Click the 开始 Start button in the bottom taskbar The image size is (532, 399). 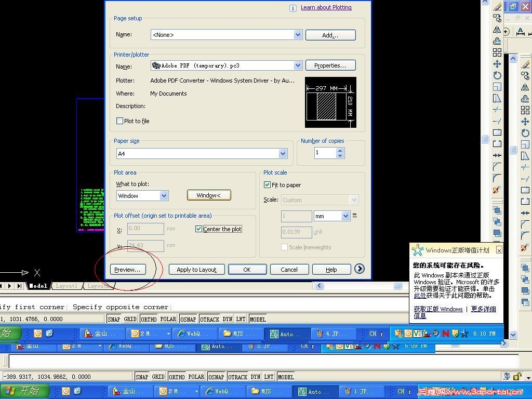point(24,391)
